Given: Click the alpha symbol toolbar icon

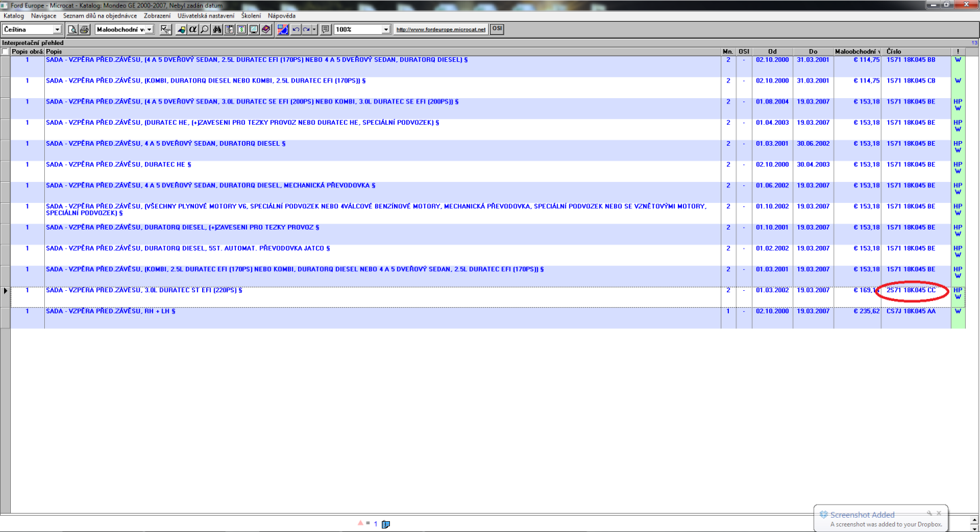Looking at the screenshot, I should [x=193, y=29].
